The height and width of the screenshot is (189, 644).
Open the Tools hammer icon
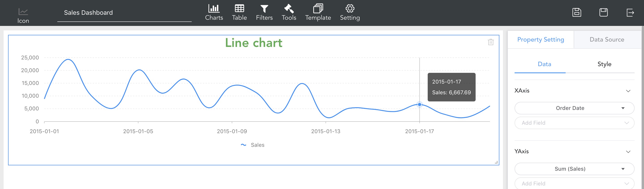tap(289, 8)
